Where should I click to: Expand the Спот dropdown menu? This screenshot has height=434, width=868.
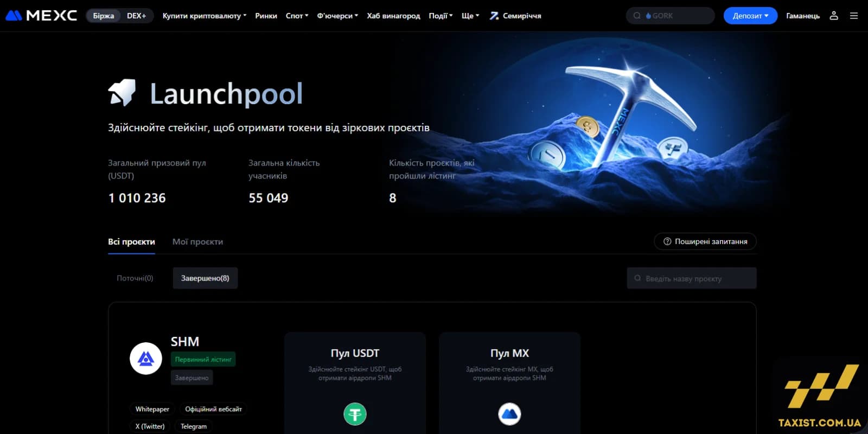click(x=297, y=16)
